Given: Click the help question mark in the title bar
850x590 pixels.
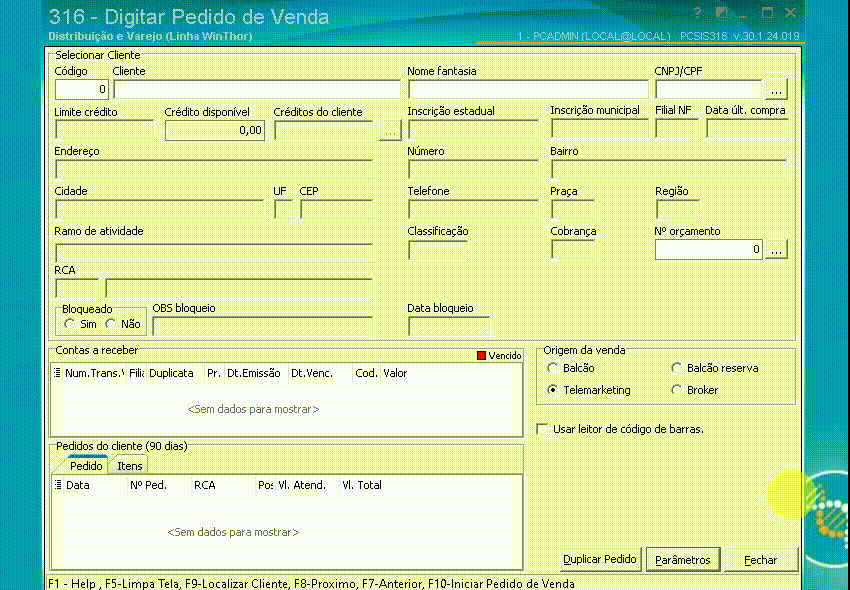Looking at the screenshot, I should click(x=698, y=13).
